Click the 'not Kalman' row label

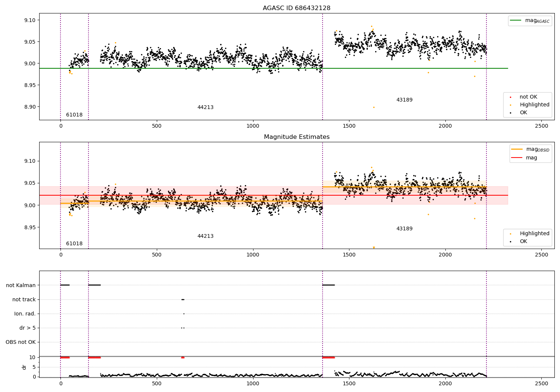[x=21, y=286]
